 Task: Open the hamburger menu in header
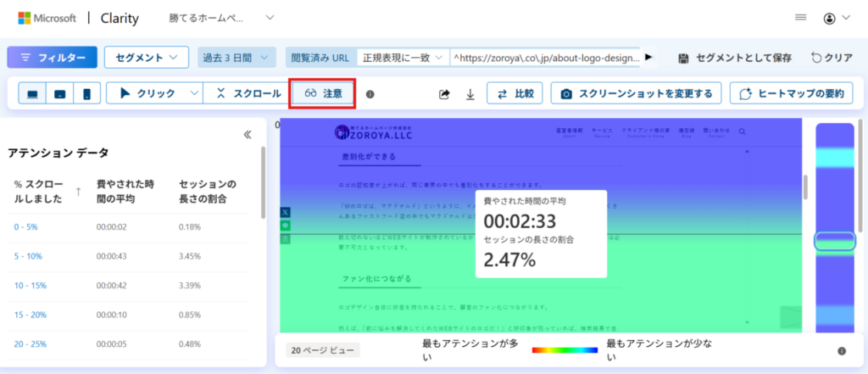[x=800, y=18]
